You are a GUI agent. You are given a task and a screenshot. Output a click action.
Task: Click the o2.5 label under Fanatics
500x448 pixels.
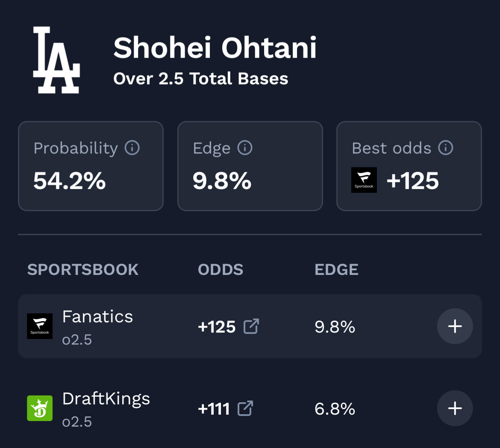77,340
